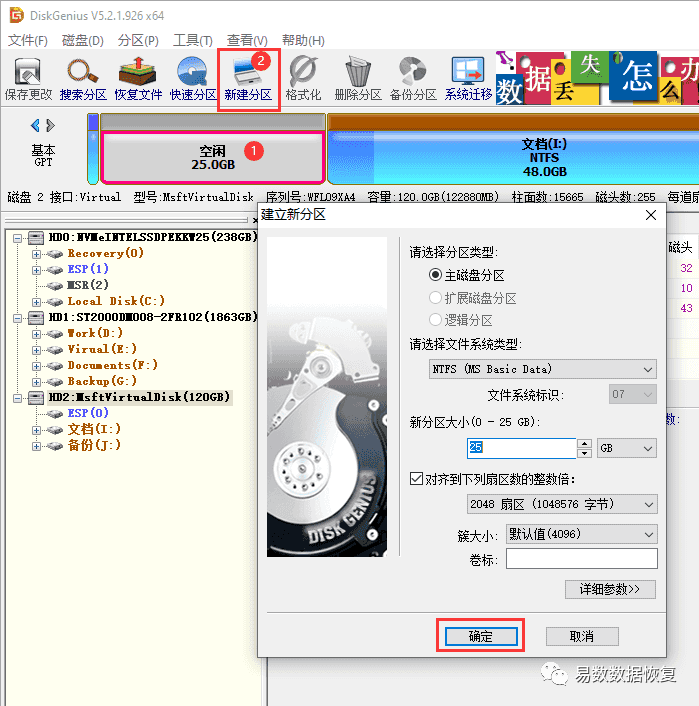
Task: Open the 系统迁移 system migration tool
Action: [468, 79]
